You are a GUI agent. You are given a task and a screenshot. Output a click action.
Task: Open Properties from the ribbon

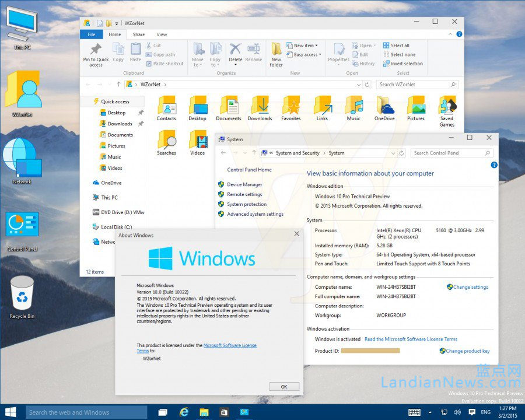(339, 54)
